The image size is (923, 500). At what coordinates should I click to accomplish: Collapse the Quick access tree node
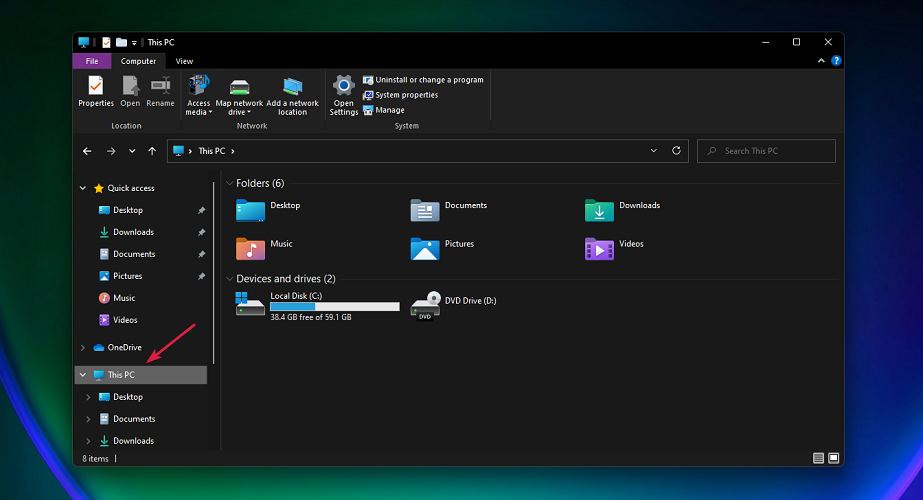(83, 188)
